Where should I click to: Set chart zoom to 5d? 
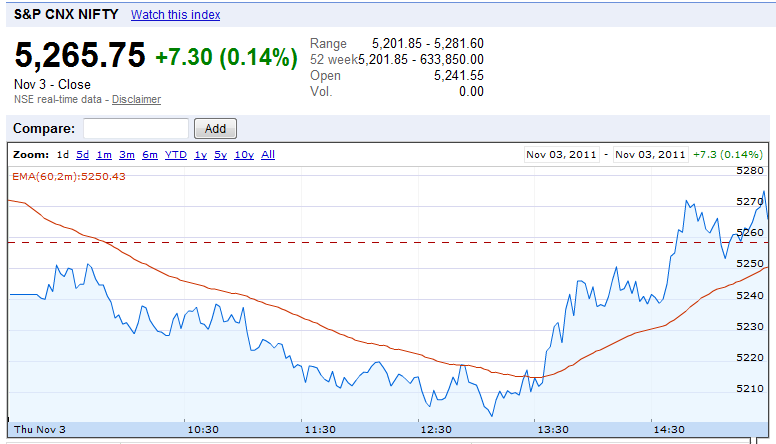83,154
